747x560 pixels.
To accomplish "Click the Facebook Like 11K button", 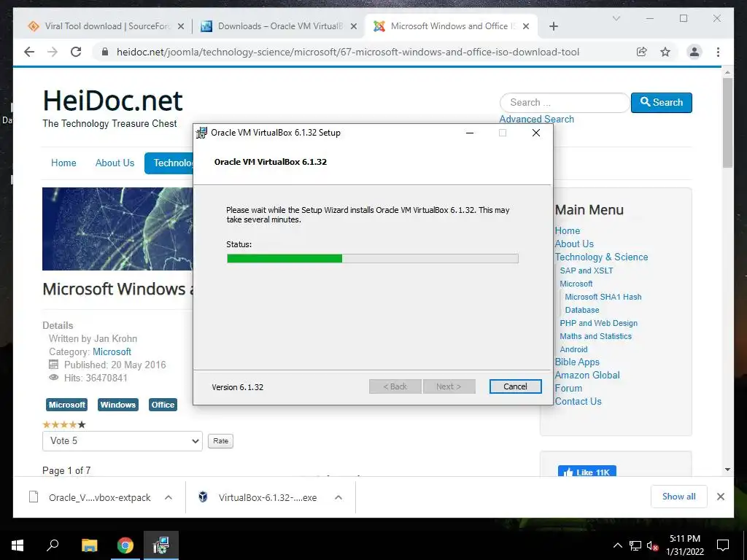I will [587, 472].
